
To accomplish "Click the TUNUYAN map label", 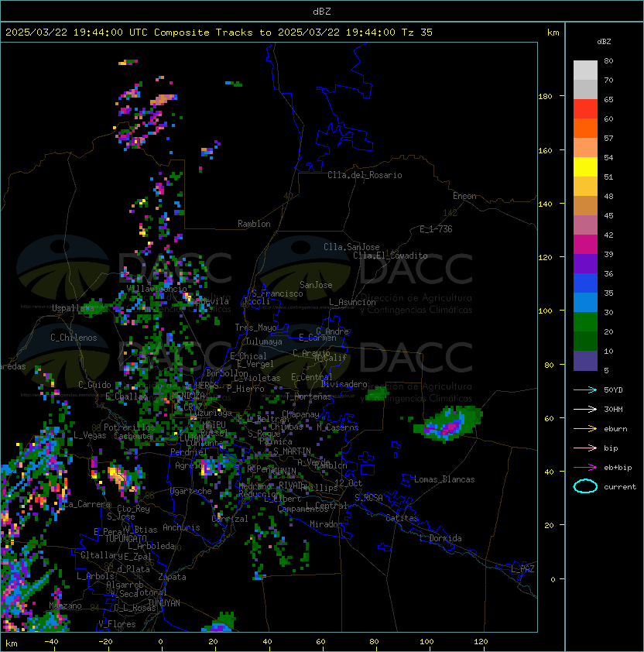I will click(x=164, y=603).
